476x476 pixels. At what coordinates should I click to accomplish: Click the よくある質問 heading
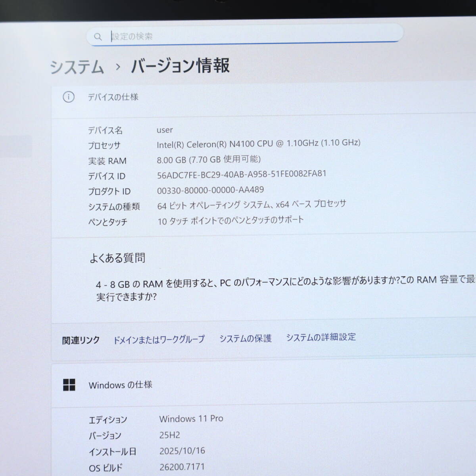pyautogui.click(x=117, y=258)
